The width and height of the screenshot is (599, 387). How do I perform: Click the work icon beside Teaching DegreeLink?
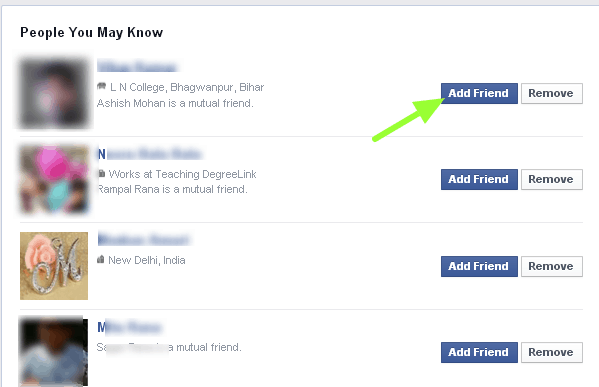(102, 173)
